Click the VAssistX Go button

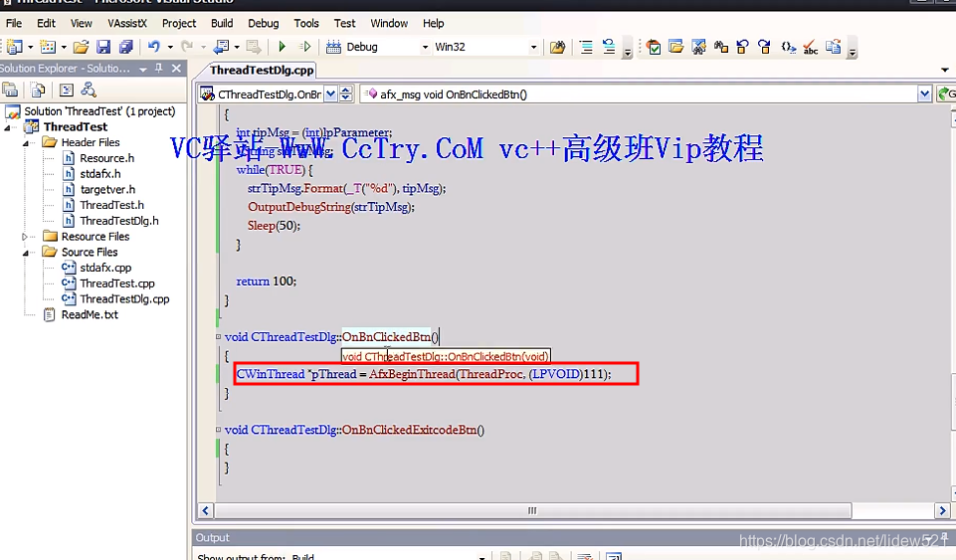pos(946,93)
